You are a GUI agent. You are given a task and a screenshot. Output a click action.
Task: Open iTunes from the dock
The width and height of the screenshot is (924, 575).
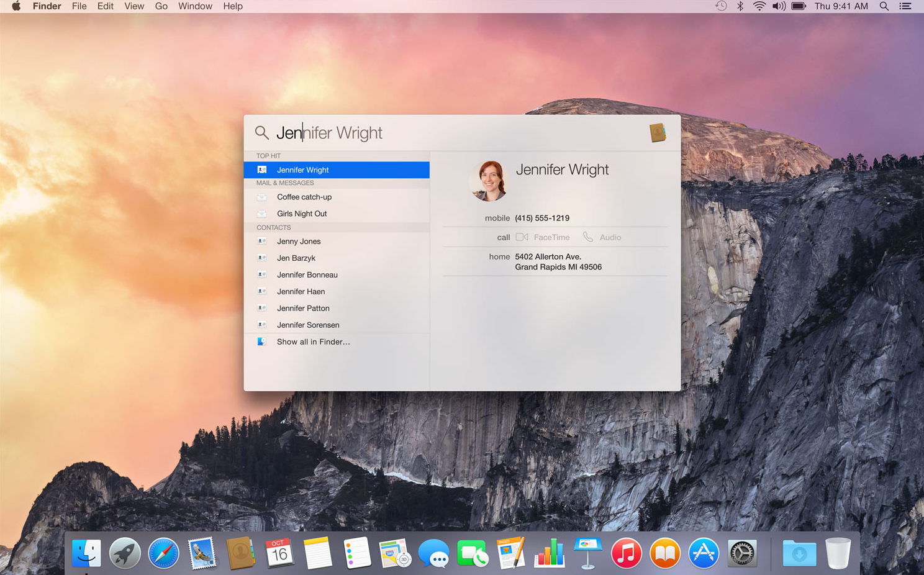(x=626, y=553)
